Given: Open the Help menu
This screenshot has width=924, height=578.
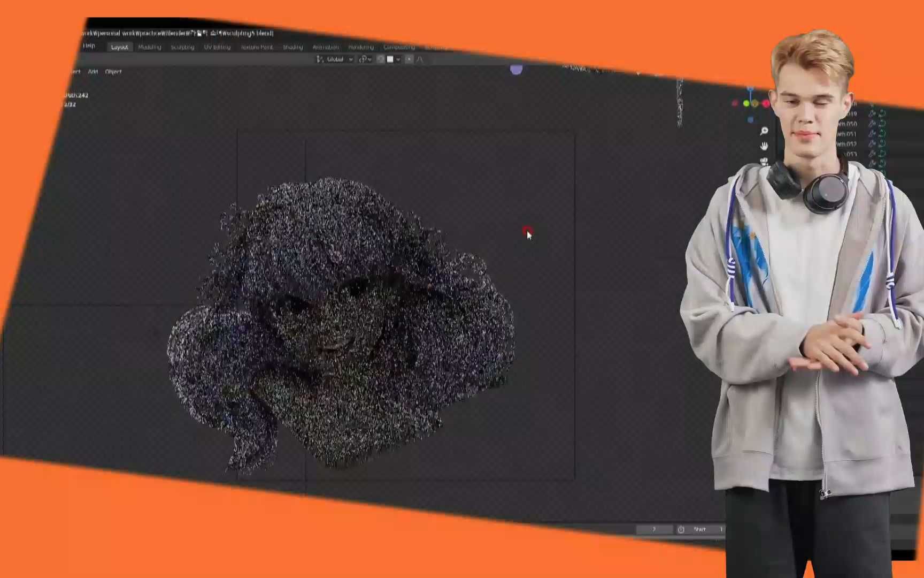Looking at the screenshot, I should point(89,46).
